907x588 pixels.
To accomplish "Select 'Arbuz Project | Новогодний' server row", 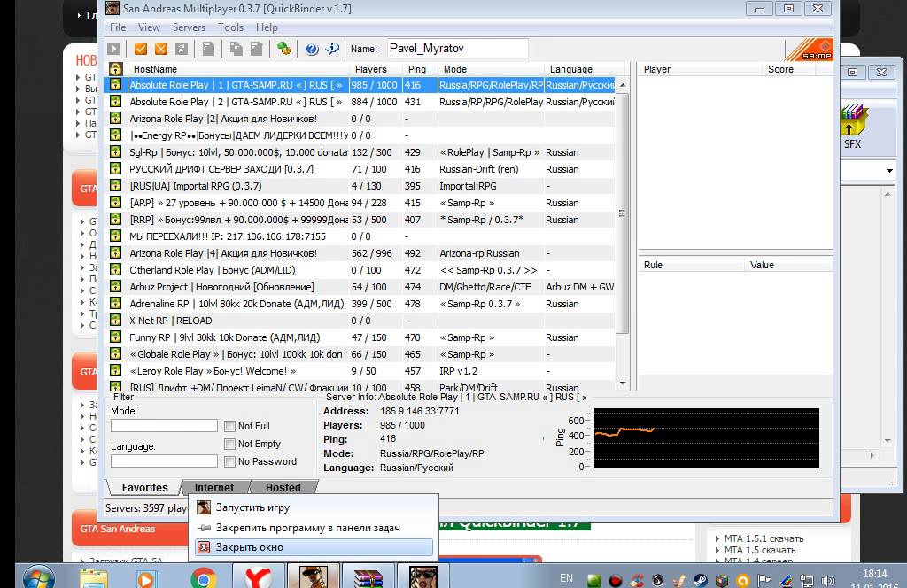I will click(x=360, y=287).
